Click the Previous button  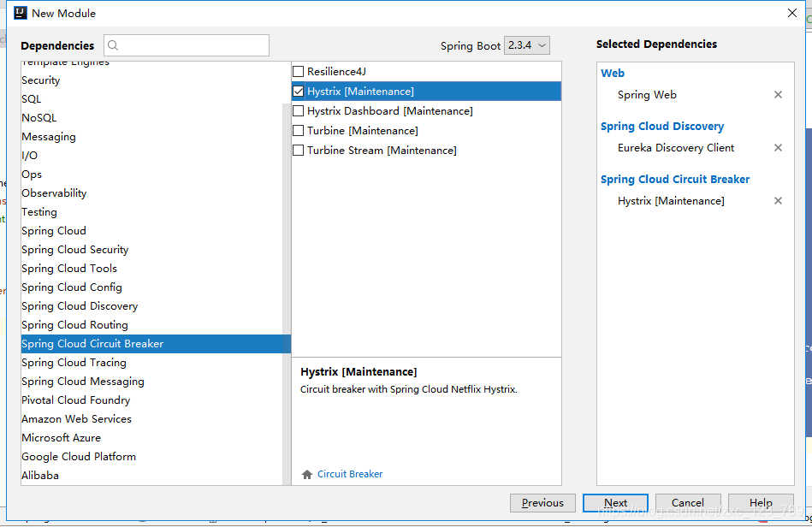tap(542, 503)
